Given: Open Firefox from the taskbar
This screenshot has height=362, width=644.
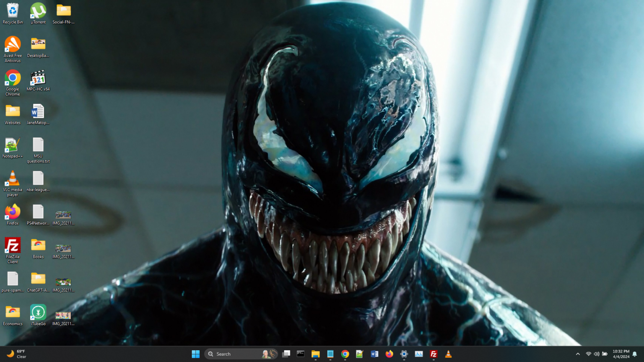Looking at the screenshot, I should [389, 354].
